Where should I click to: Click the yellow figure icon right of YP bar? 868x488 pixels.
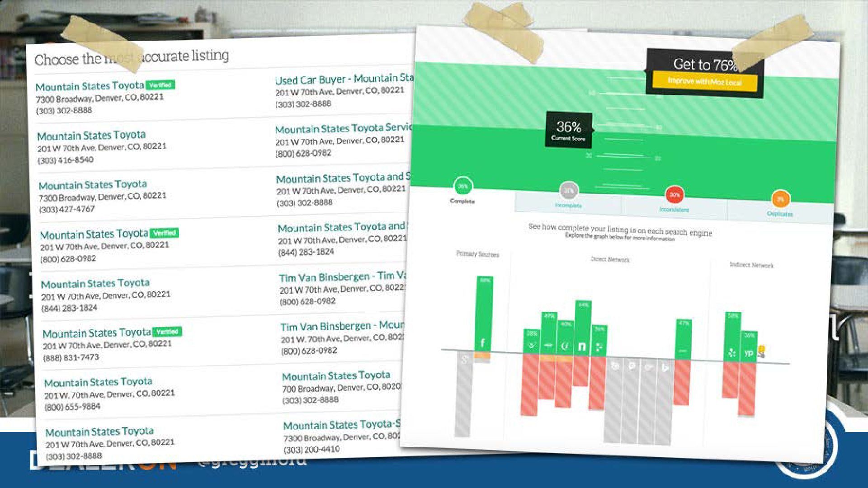(761, 352)
